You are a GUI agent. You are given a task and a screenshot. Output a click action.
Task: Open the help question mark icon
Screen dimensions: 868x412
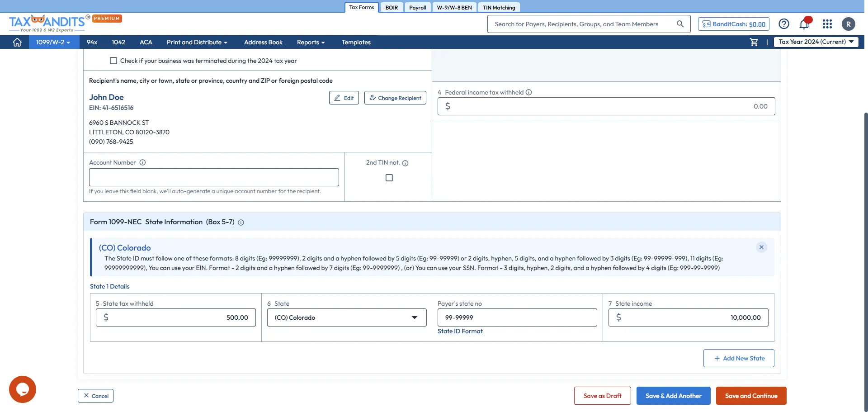click(784, 24)
